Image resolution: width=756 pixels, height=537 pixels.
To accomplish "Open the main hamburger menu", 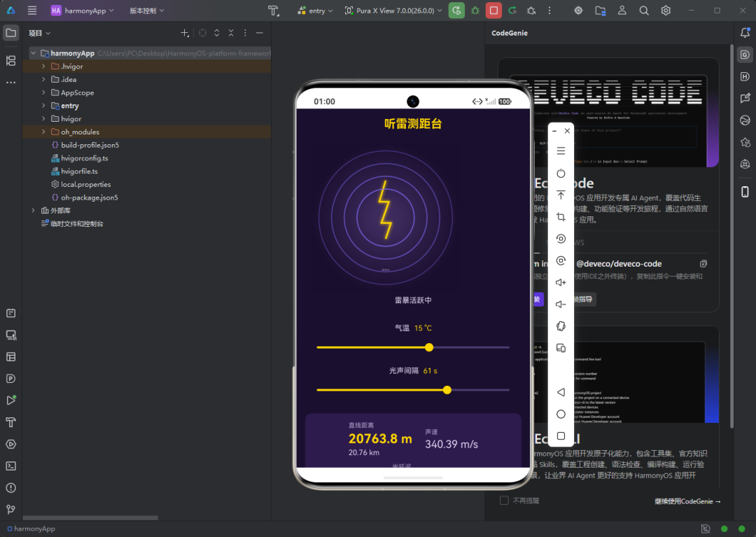I will pyautogui.click(x=31, y=10).
